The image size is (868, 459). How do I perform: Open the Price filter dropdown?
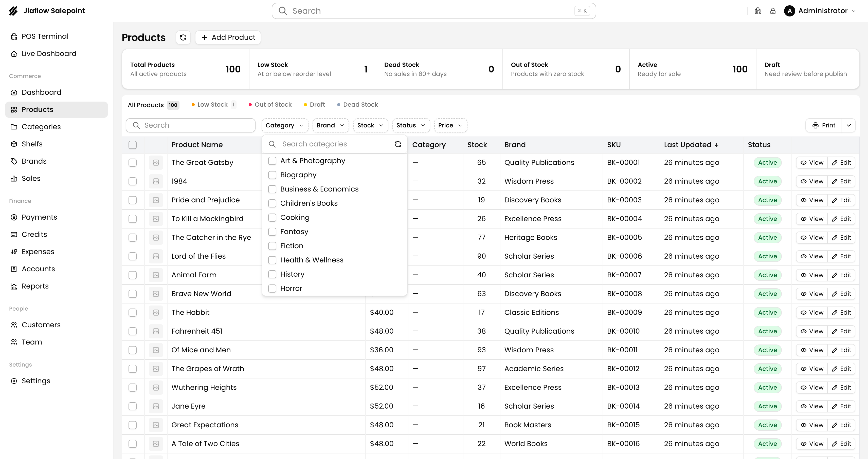(x=450, y=125)
